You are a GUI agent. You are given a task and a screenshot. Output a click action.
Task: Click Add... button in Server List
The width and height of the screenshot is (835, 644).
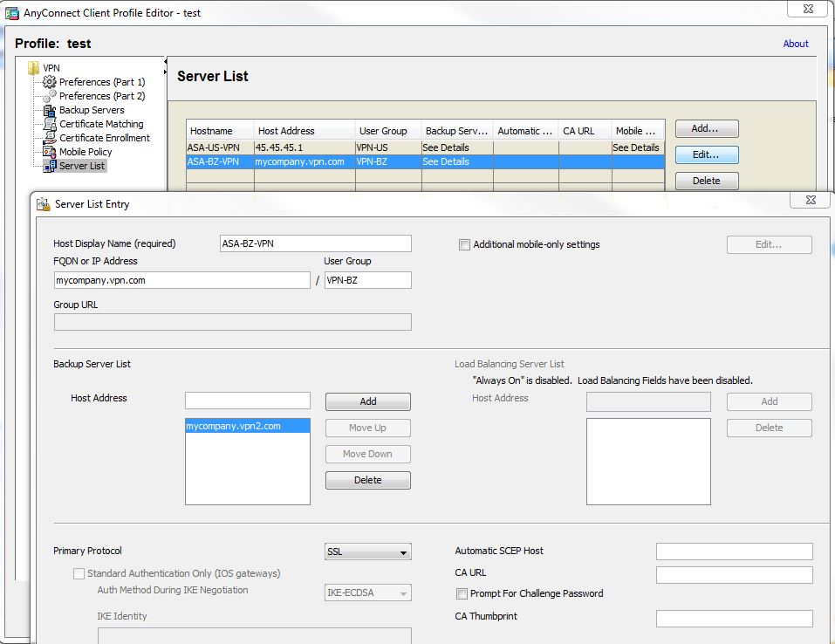click(x=707, y=128)
